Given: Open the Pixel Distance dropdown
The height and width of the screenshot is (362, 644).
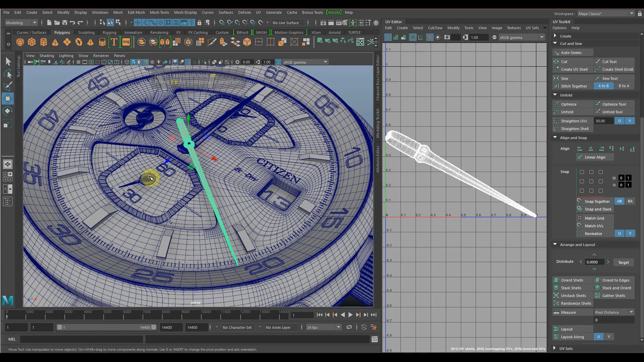Looking at the screenshot, I should point(614,312).
